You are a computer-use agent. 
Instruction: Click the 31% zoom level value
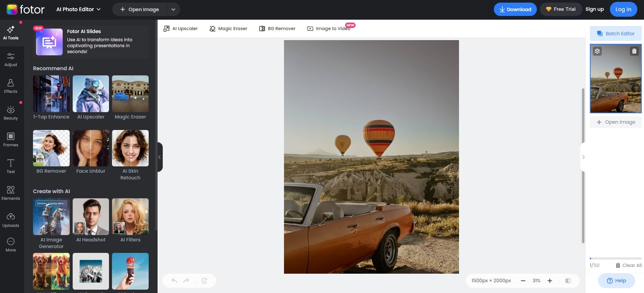pos(536,281)
